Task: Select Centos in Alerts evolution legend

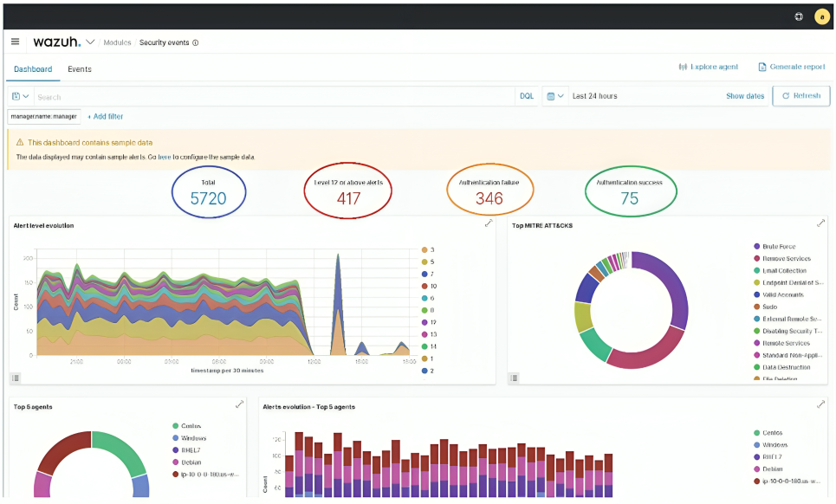Action: [768, 433]
